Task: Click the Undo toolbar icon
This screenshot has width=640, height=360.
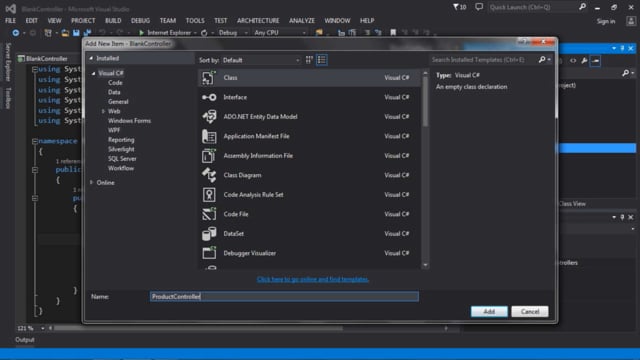Action: pyautogui.click(x=102, y=33)
